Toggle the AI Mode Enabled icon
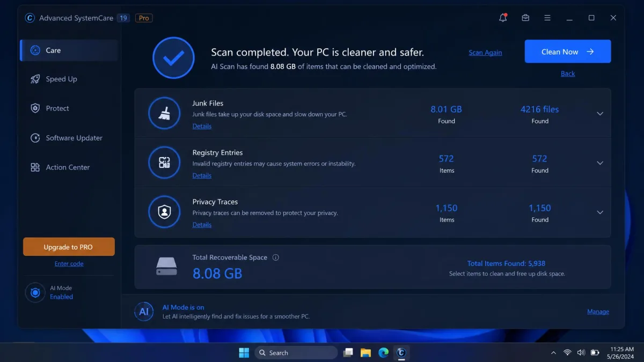Viewport: 644px width, 362px height. pyautogui.click(x=35, y=292)
